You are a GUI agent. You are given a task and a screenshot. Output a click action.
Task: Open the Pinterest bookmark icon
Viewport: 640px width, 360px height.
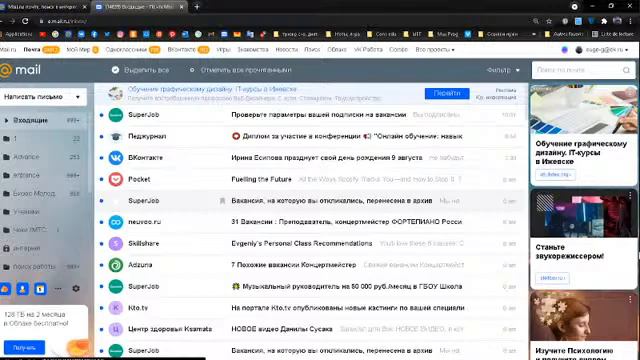coord(172,34)
